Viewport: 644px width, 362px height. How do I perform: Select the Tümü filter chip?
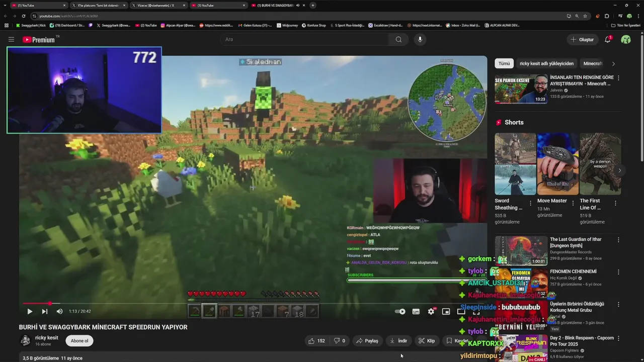(x=504, y=64)
